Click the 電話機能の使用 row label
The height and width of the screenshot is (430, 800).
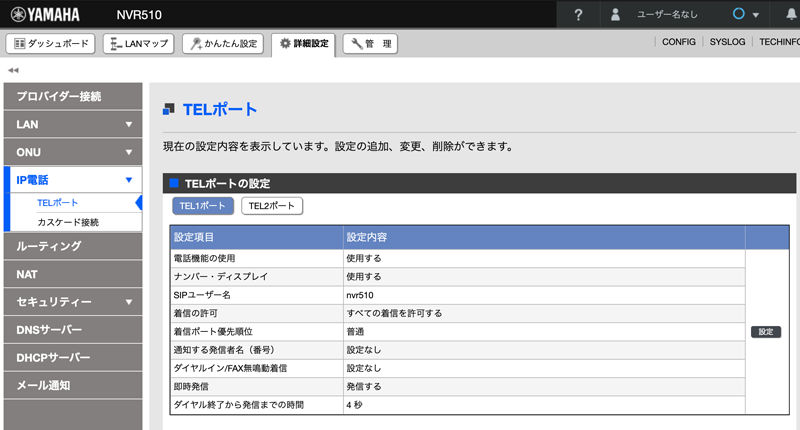coord(204,258)
